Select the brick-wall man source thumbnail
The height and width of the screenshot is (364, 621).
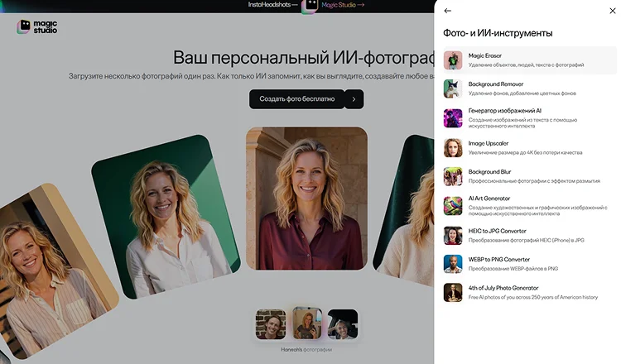(x=271, y=324)
